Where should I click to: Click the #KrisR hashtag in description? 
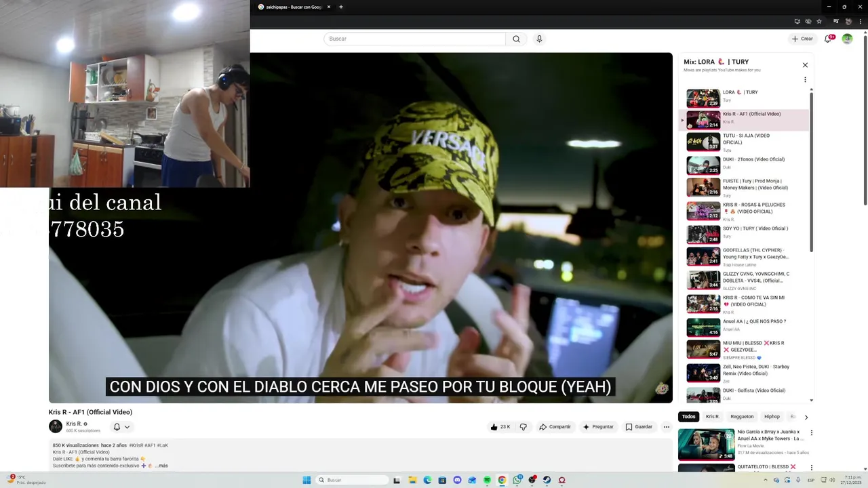136,445
